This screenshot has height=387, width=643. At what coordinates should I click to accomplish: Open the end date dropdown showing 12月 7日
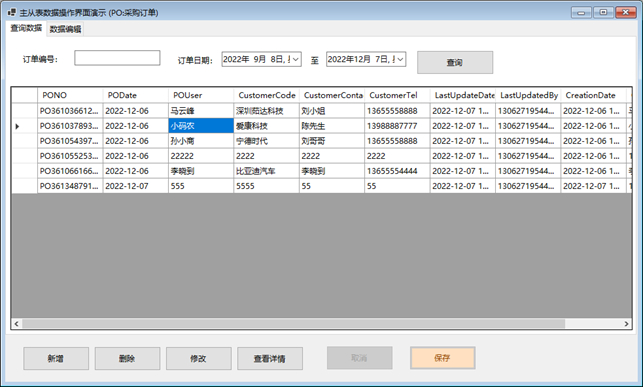[401, 59]
